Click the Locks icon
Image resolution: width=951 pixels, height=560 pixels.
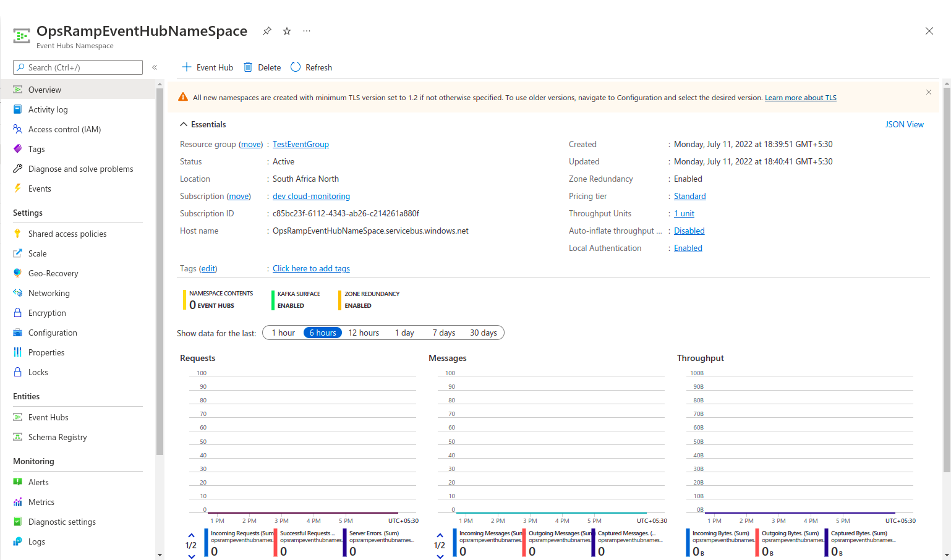coord(18,372)
